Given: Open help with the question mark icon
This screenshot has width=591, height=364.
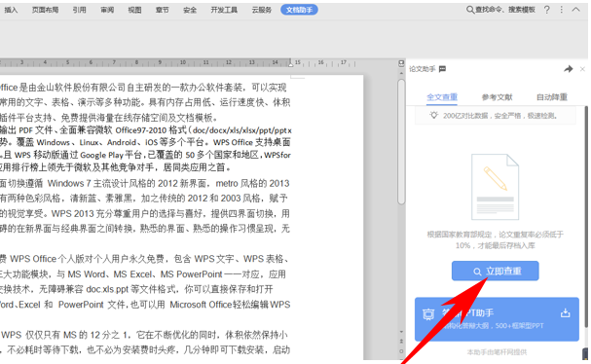Looking at the screenshot, I should click(x=547, y=10).
